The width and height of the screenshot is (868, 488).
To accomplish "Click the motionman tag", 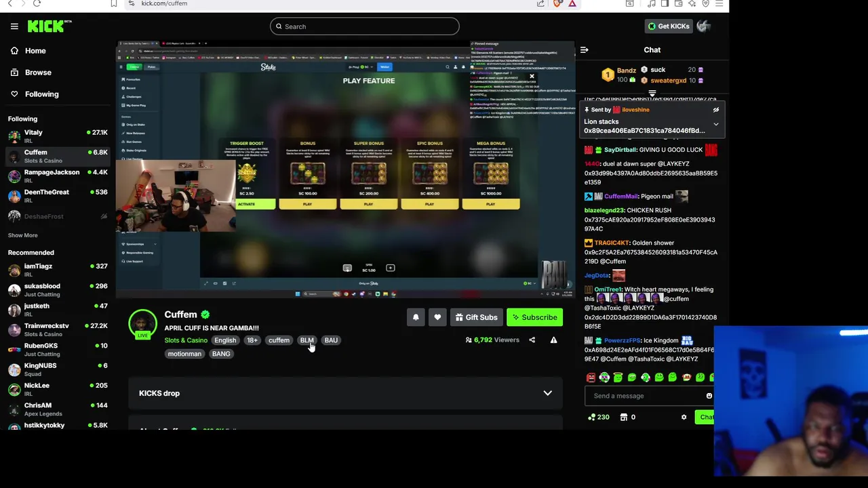I will coord(184,354).
